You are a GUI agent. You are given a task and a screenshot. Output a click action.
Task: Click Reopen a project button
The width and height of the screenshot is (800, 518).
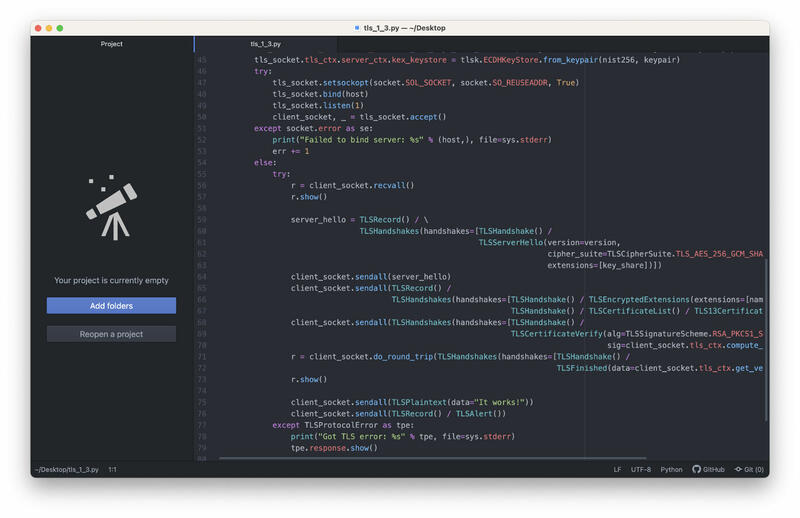111,334
